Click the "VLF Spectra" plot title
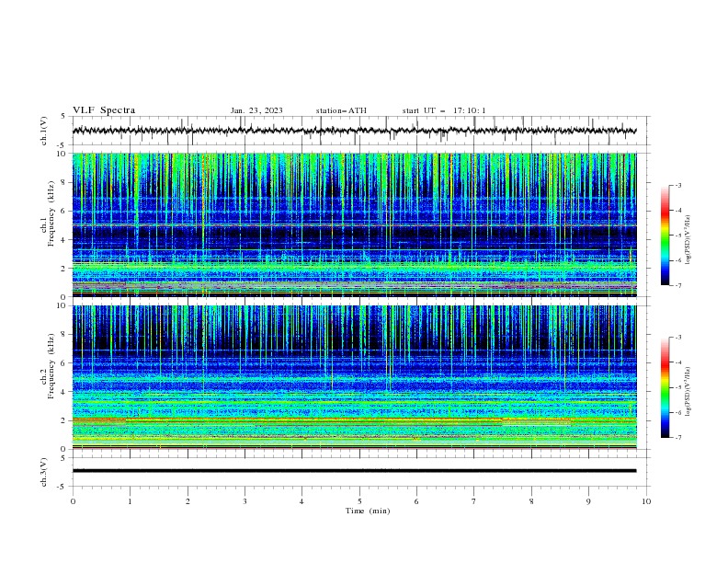 (x=104, y=110)
